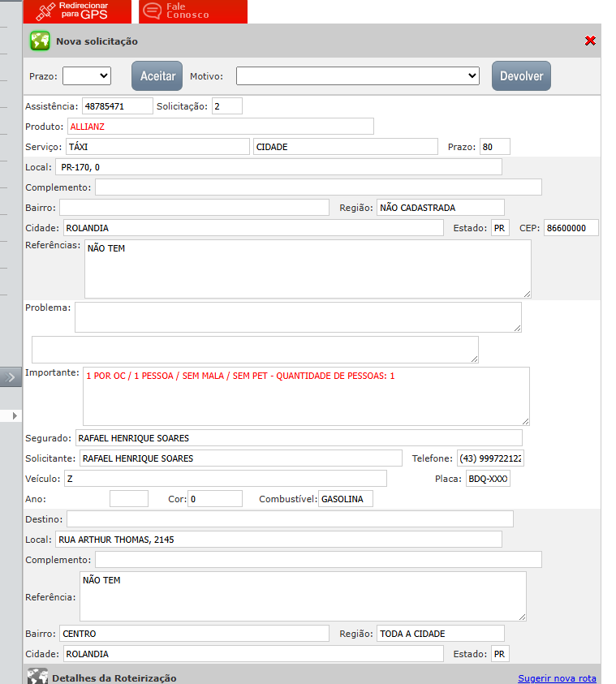Open the Fale Conosco chat button
Viewport: 616px width, 684px height.
point(193,11)
